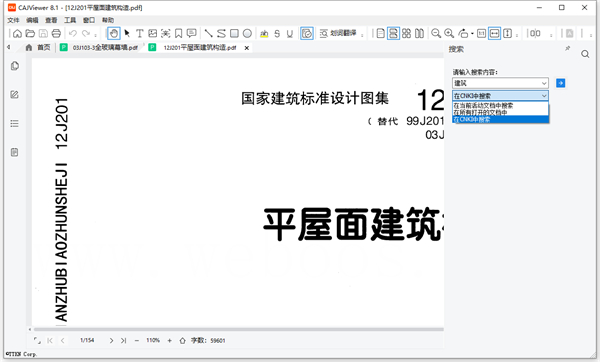Open the annotations panel in left sidebar

click(15, 95)
